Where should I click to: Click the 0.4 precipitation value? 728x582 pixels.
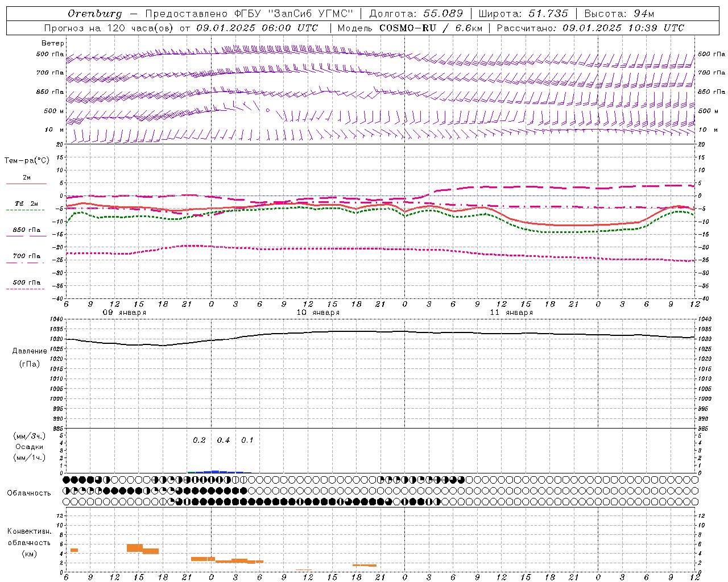tap(224, 440)
